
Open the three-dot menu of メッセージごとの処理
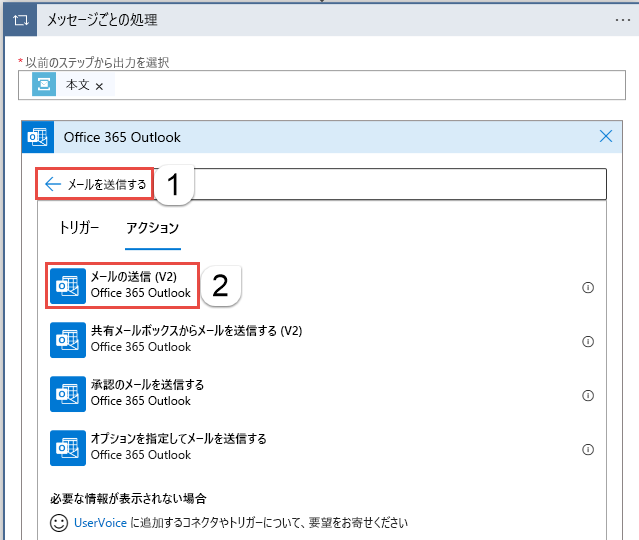[623, 20]
